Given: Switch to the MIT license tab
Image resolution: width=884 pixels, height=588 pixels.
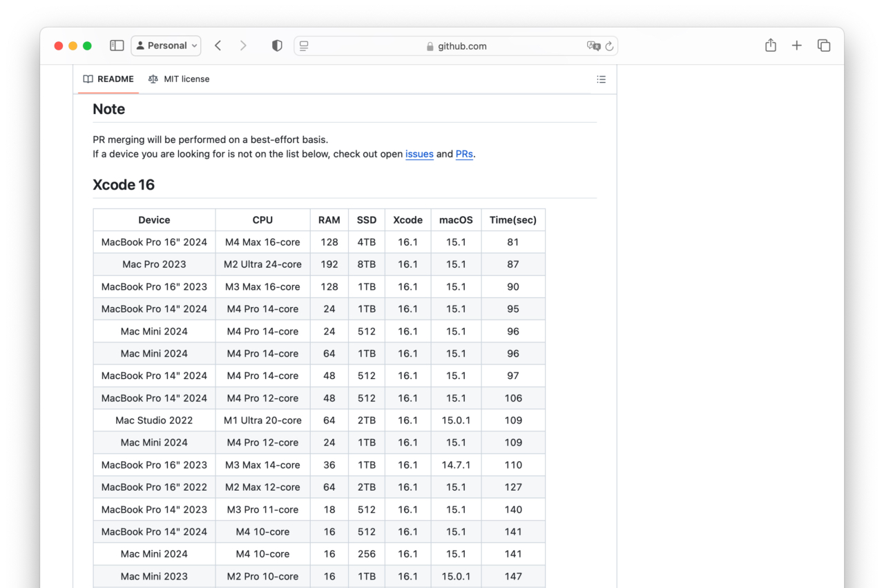Looking at the screenshot, I should (x=179, y=79).
